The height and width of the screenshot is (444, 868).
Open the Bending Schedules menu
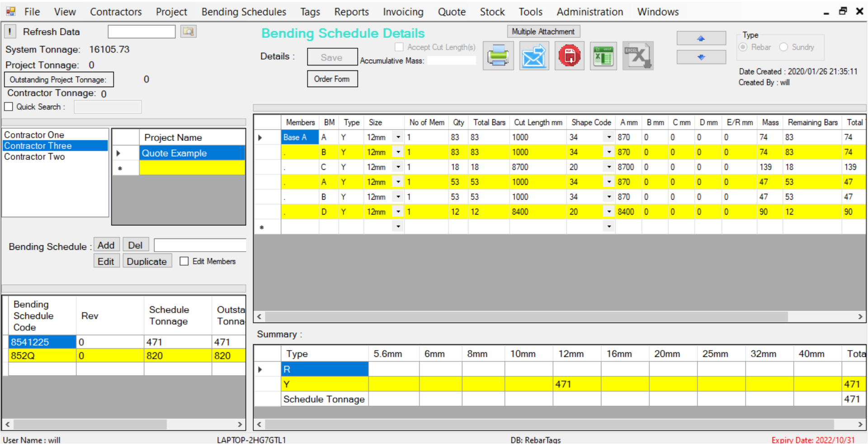tap(243, 12)
